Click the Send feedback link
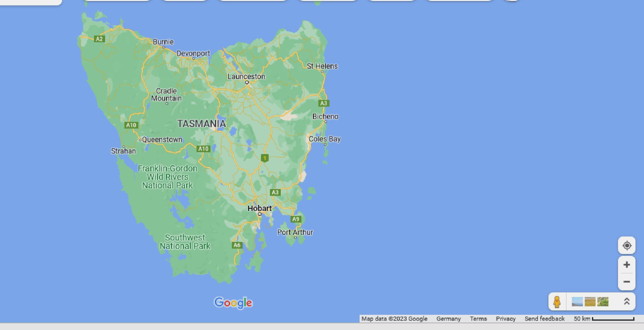This screenshot has width=644, height=330. click(x=545, y=319)
